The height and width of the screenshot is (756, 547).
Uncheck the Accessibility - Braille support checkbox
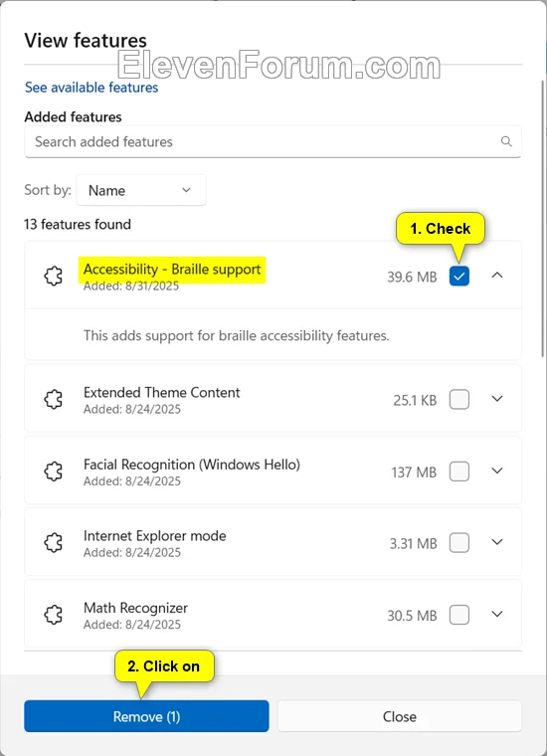pos(459,277)
